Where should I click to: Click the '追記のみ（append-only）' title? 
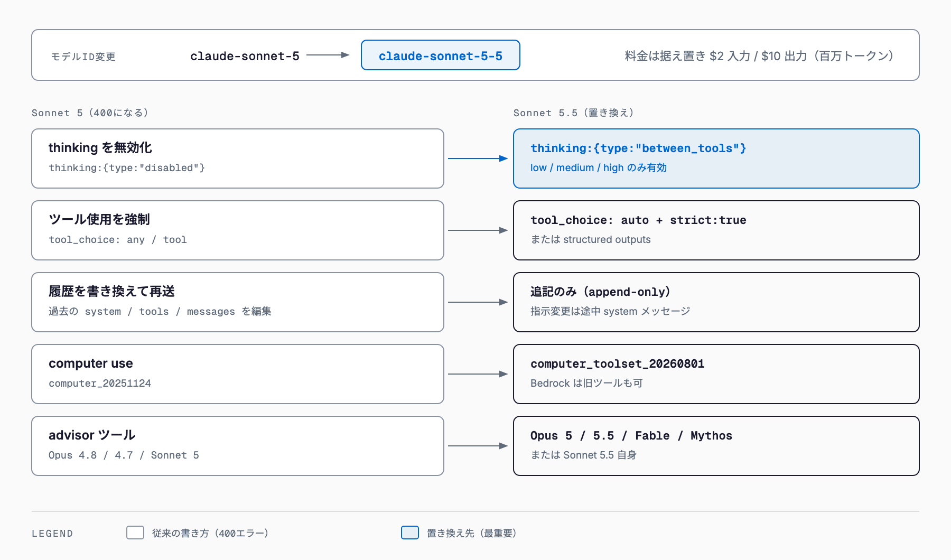click(601, 292)
